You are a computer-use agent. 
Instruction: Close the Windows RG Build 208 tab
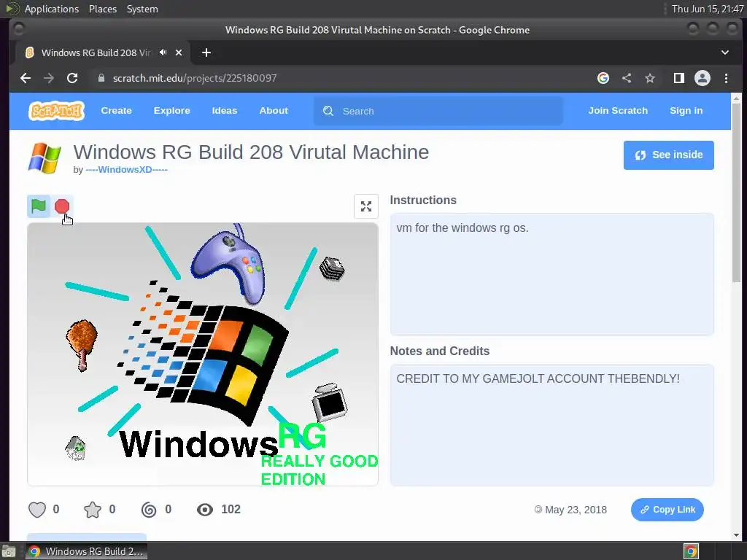(x=179, y=52)
